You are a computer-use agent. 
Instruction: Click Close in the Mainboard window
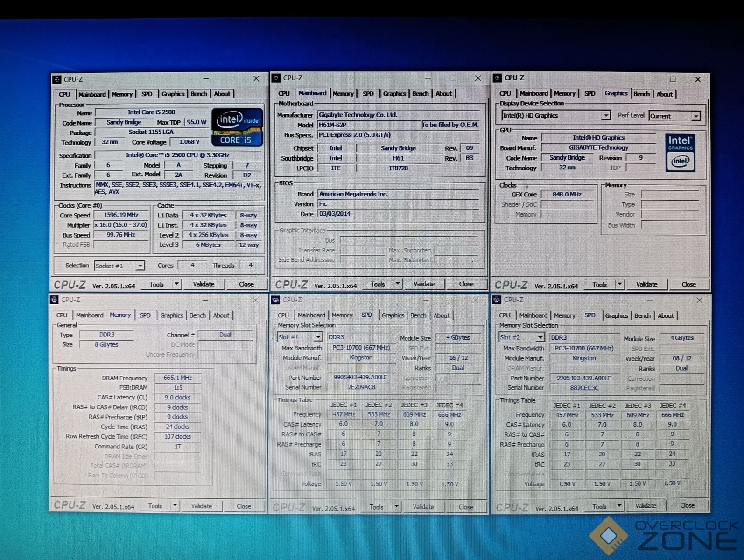click(x=466, y=284)
